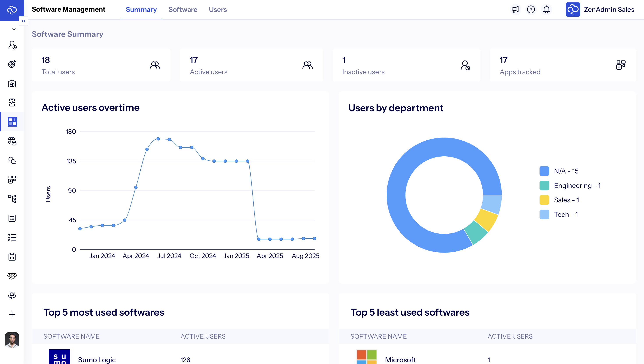Click the handshake icon in the sidebar
This screenshot has height=364, width=644.
click(x=12, y=276)
